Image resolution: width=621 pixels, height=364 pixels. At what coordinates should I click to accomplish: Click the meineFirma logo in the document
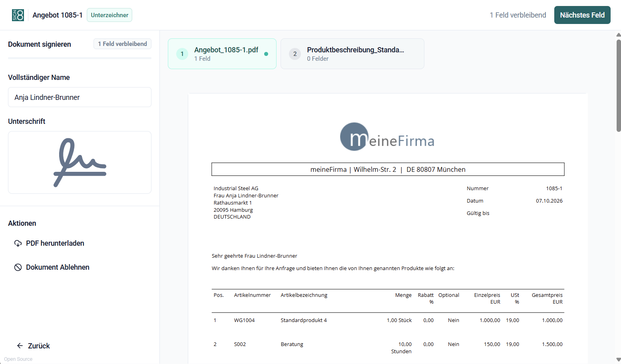387,137
